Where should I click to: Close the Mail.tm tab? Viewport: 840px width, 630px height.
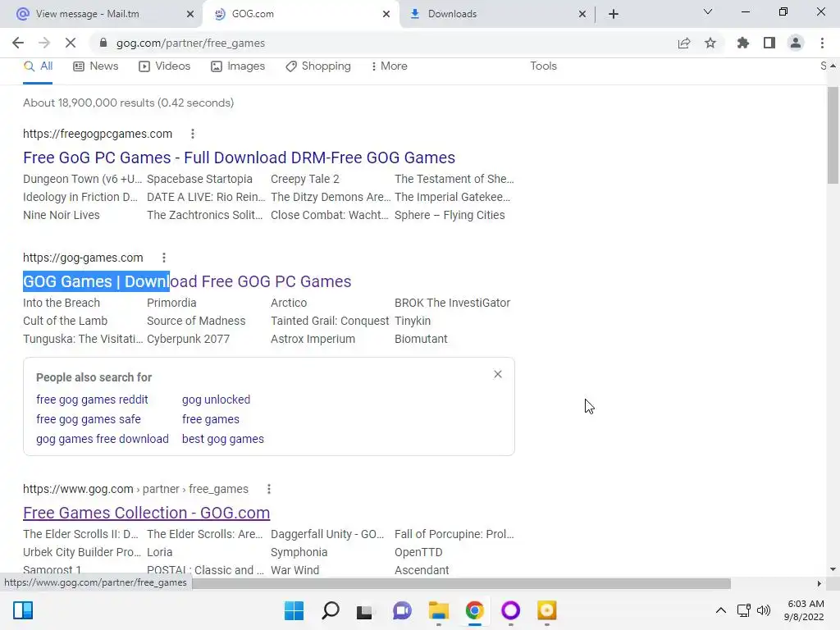pos(190,14)
